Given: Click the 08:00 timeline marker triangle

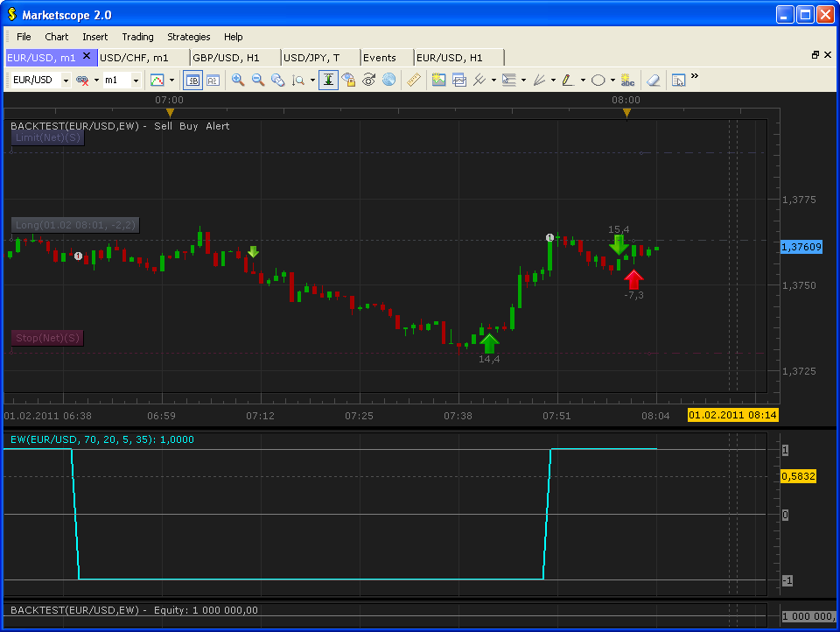Looking at the screenshot, I should 626,113.
